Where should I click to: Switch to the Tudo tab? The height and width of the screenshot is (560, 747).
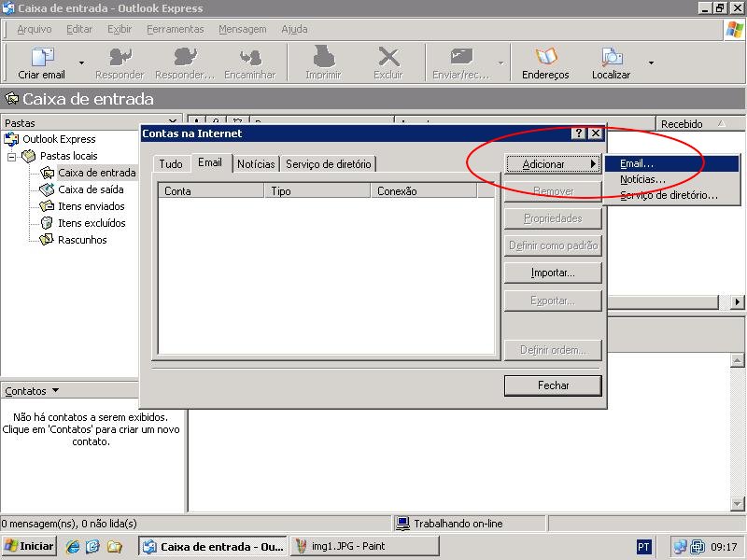pyautogui.click(x=171, y=164)
